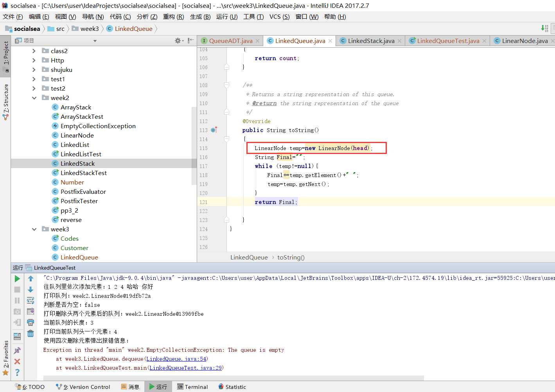Click the console horizontal scrollbar
The image size is (555, 392).
pyautogui.click(x=233, y=378)
